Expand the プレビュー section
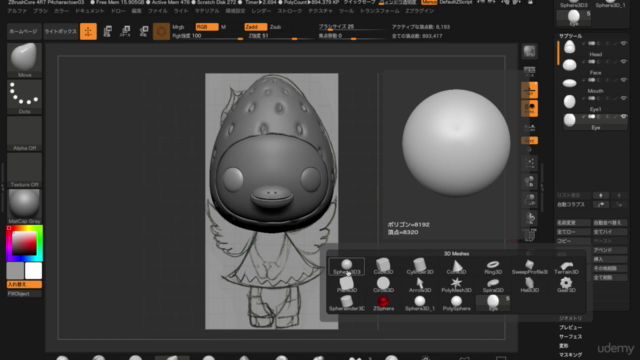 coord(570,327)
